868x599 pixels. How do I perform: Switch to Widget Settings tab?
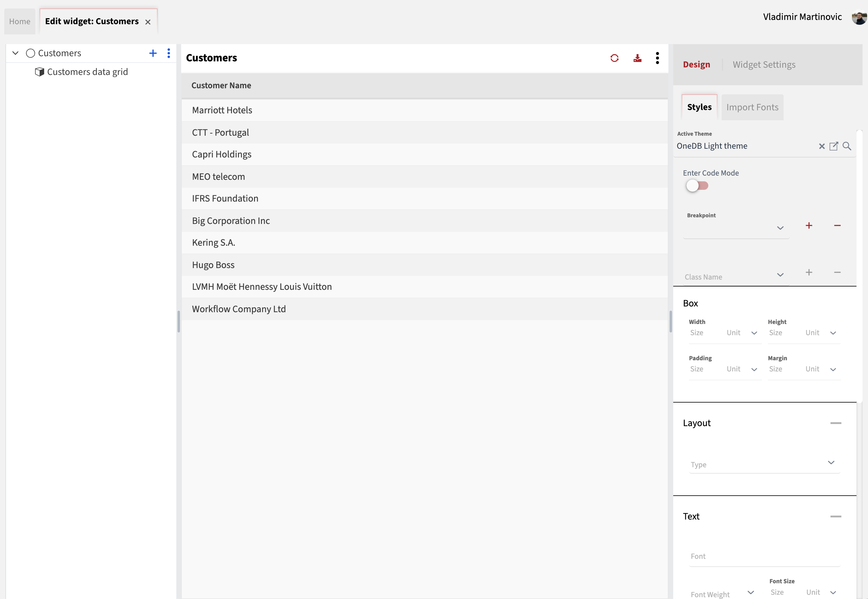pyautogui.click(x=764, y=65)
